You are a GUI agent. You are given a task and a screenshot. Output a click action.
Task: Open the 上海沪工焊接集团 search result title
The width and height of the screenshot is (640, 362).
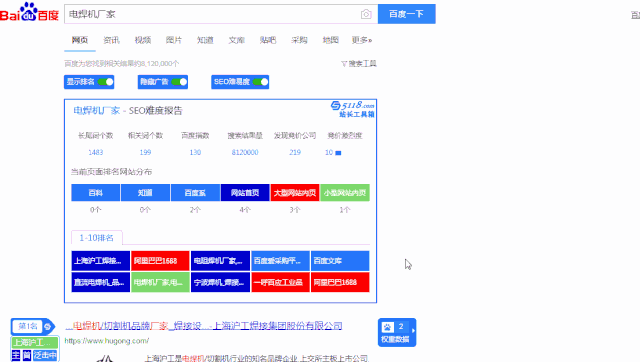(x=203, y=326)
